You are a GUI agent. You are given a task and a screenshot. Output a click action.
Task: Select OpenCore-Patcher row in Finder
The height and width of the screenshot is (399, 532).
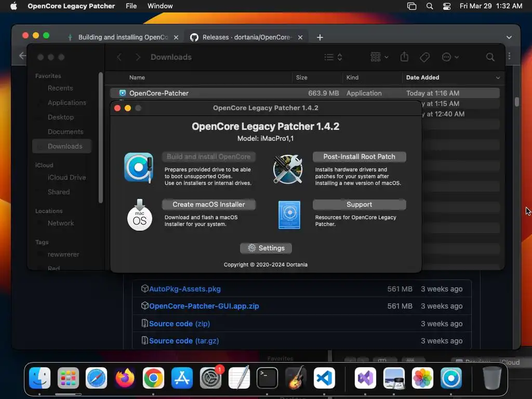(304, 93)
